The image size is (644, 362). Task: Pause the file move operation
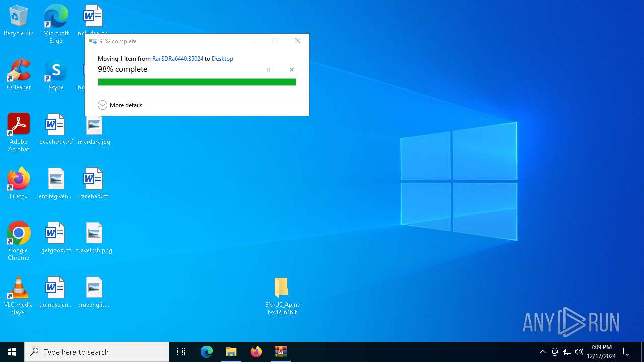268,70
